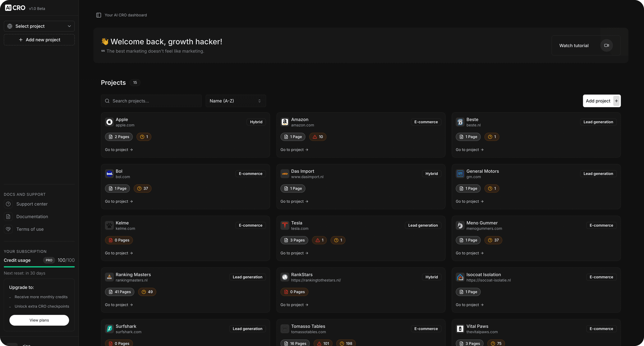The height and width of the screenshot is (346, 644).
Task: Click the warning badge showing 10 on Amazon card
Action: tap(318, 137)
